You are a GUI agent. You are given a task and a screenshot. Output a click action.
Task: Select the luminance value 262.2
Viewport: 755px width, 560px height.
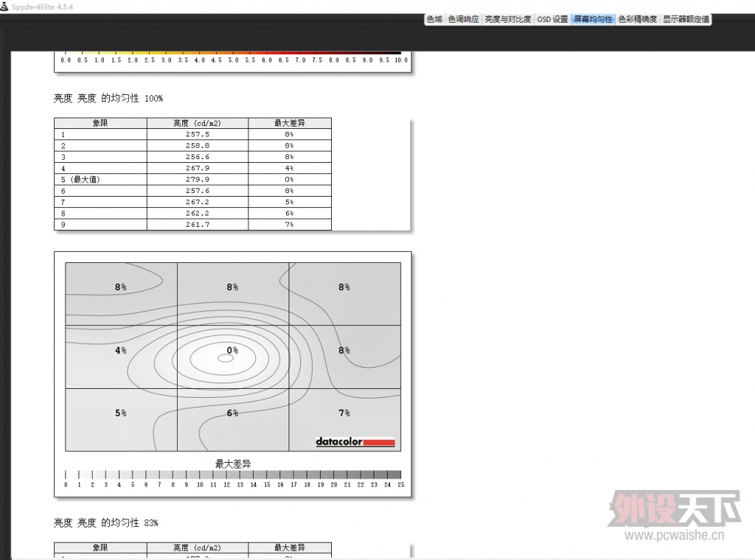198,213
